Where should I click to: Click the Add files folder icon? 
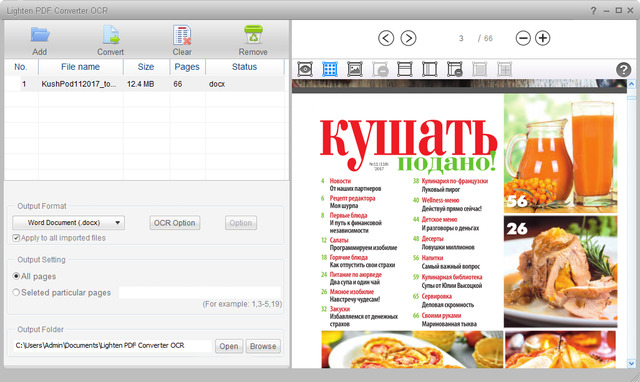[x=40, y=35]
